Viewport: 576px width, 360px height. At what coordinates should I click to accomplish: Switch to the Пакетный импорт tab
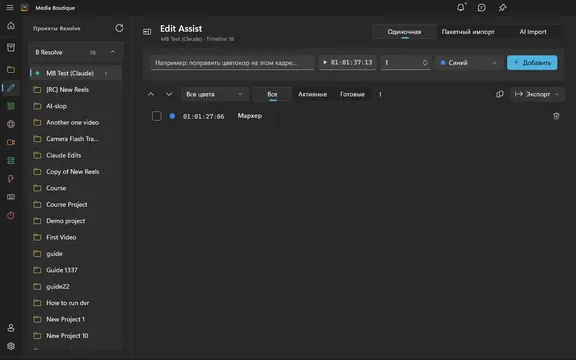(468, 32)
